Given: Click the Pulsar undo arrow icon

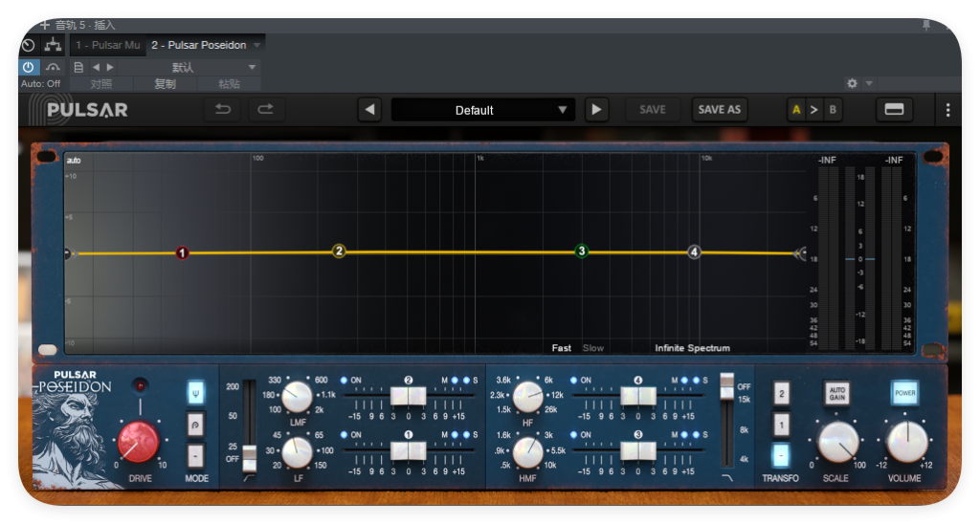Looking at the screenshot, I should tap(223, 110).
